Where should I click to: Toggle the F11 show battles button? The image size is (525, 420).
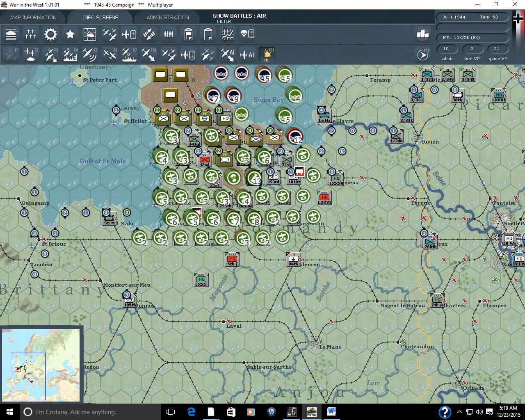pyautogui.click(x=267, y=55)
